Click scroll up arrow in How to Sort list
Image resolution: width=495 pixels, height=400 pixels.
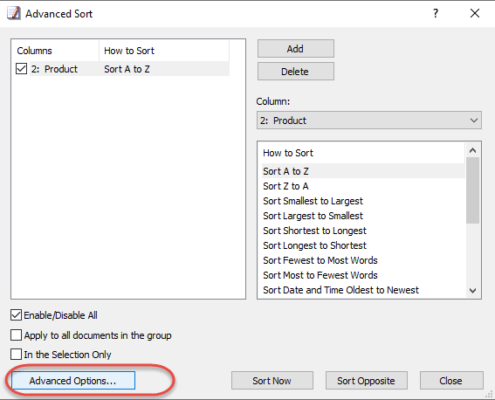point(473,150)
